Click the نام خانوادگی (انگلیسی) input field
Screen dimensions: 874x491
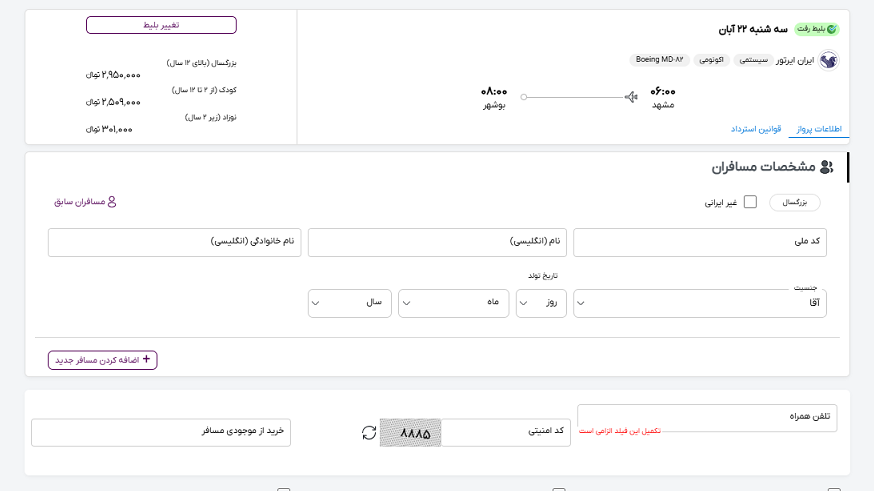(x=174, y=242)
